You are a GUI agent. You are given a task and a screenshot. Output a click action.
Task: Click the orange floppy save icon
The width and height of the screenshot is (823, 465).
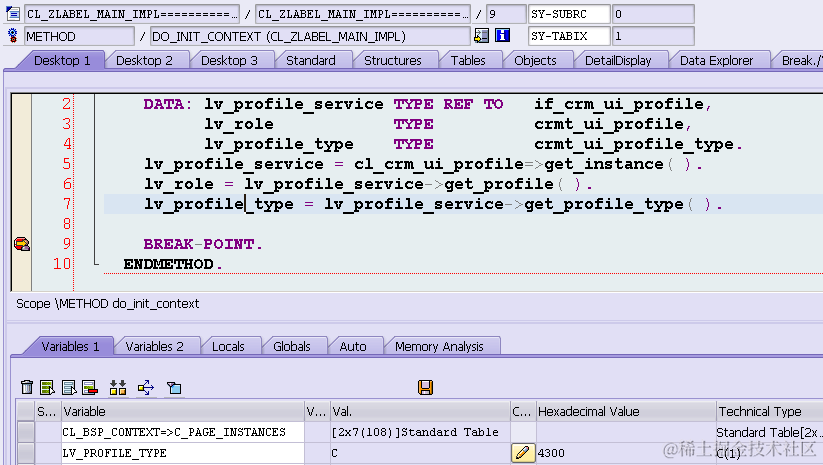425,387
